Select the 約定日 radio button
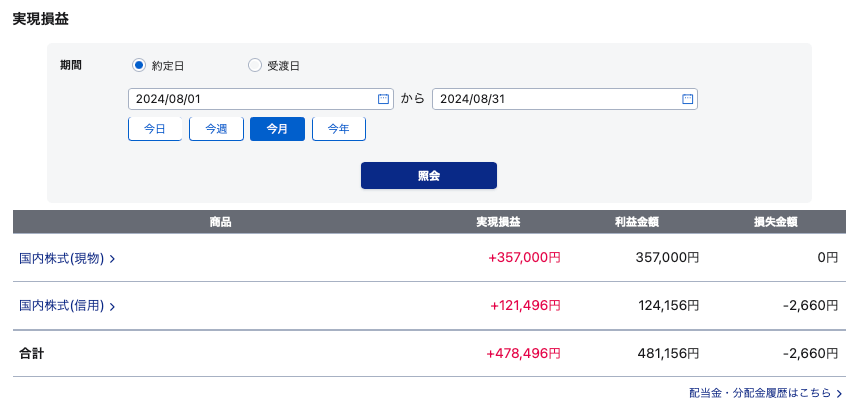Image resolution: width=868 pixels, height=410 pixels. [139, 66]
